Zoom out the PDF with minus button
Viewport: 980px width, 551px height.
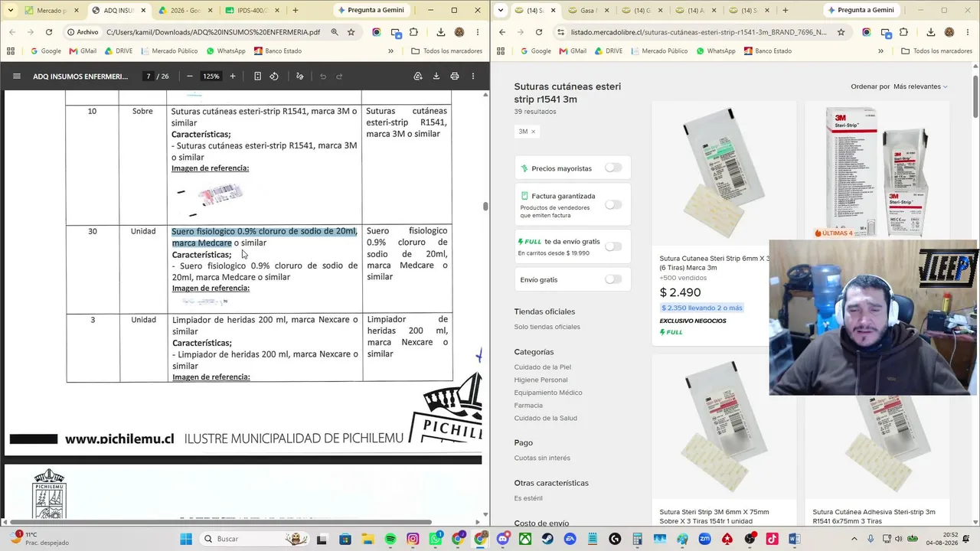(x=190, y=77)
